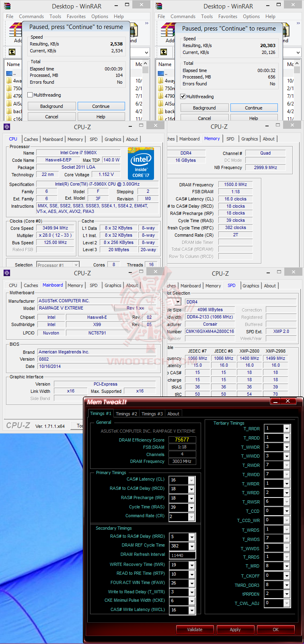This screenshot has height=644, width=304.
Task: Uncheck Multithreading in right WinRAR dialog
Action: point(183,97)
